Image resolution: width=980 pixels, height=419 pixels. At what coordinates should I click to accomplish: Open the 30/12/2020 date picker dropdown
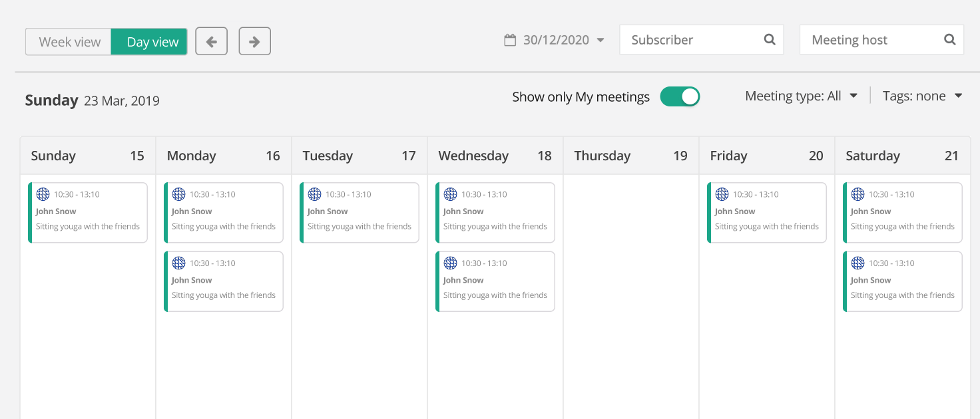tap(563, 40)
